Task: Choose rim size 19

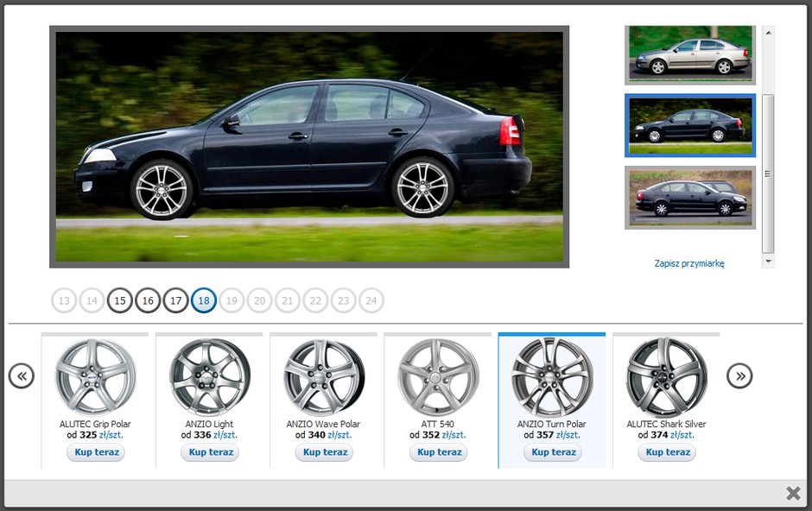Action: (x=232, y=300)
